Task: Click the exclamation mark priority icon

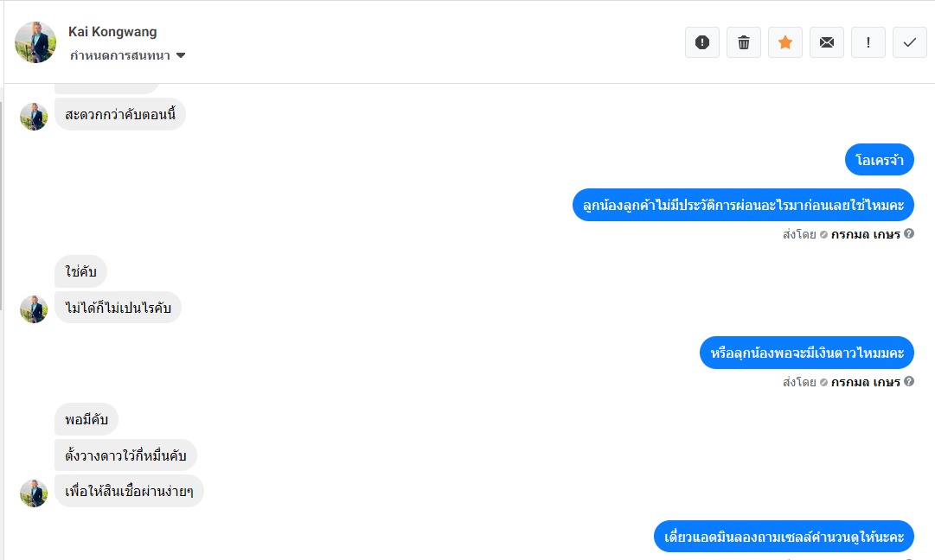Action: 868,42
